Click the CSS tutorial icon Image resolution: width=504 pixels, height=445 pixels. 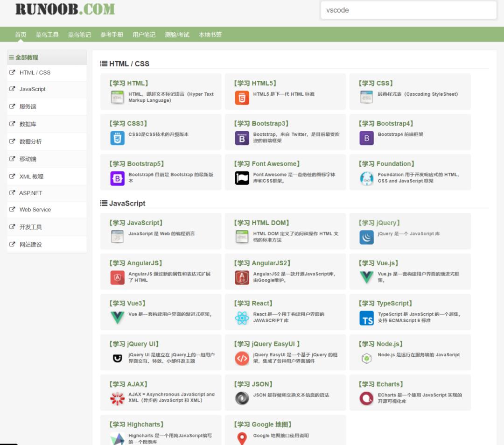tap(366, 97)
